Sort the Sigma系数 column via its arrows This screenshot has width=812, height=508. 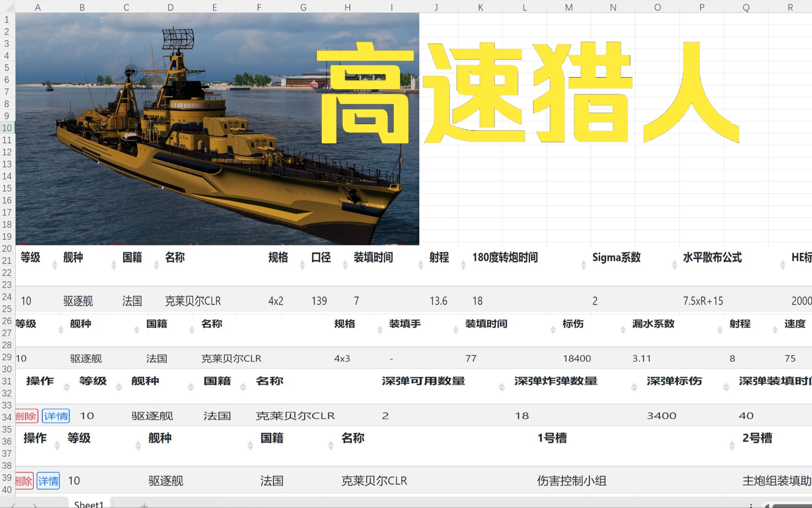coord(675,264)
